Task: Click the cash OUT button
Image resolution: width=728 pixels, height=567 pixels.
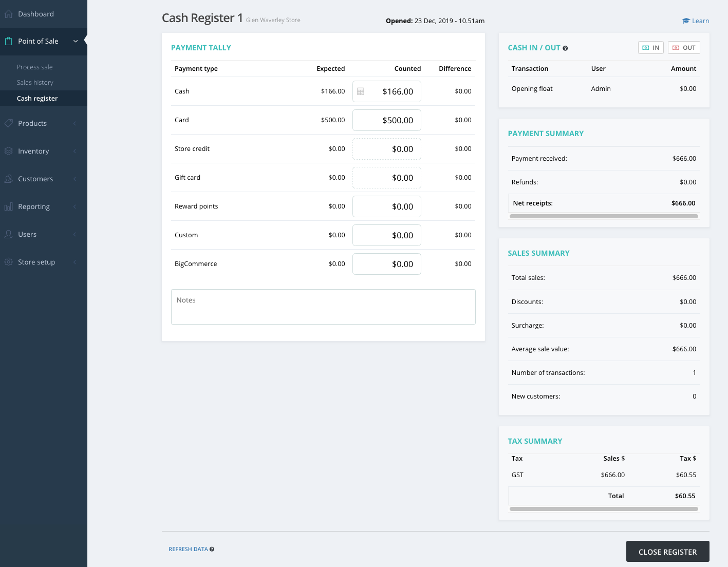Action: point(684,48)
